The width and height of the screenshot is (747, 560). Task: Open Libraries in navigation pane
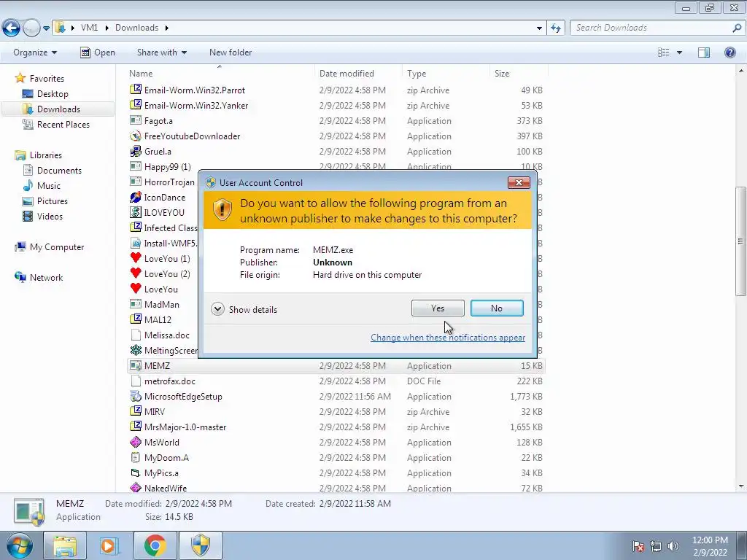39,155
